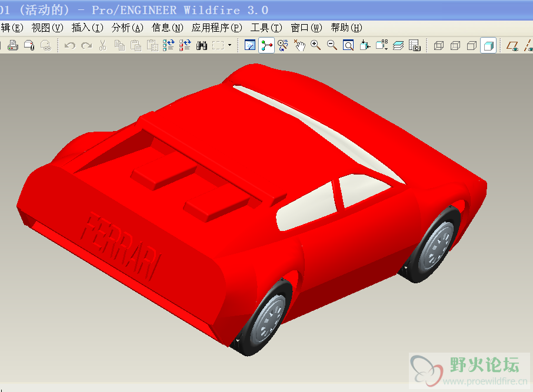Open the 帮助(H) menu
533x392 pixels.
pyautogui.click(x=347, y=28)
